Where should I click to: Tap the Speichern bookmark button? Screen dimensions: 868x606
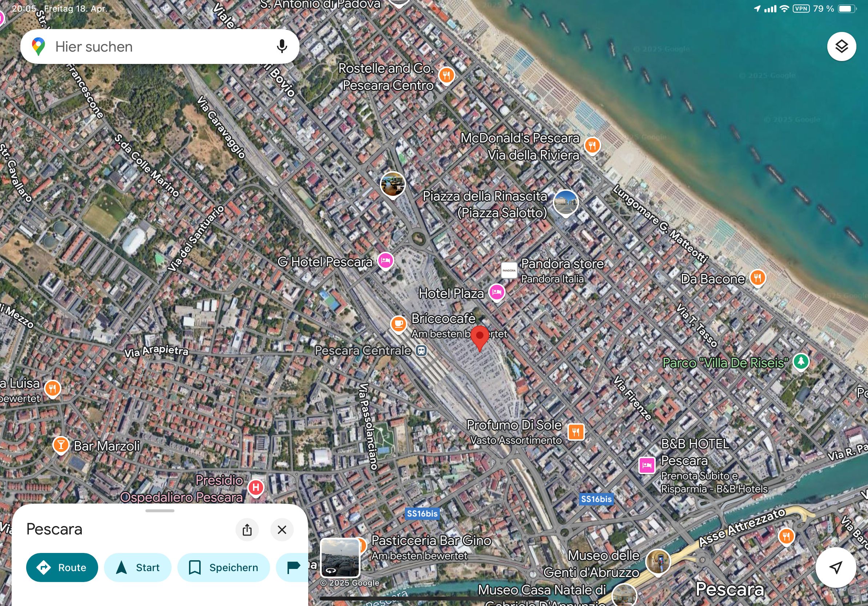point(224,567)
